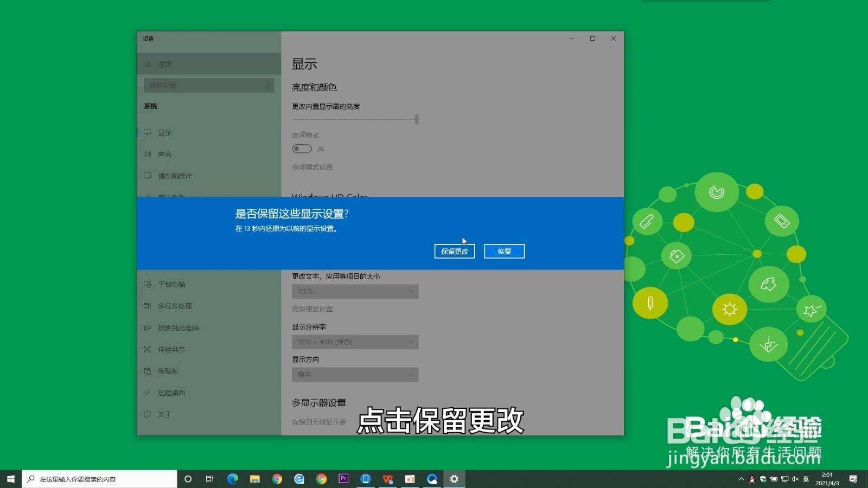The width and height of the screenshot is (868, 488).
Task: Click the 查找设置 search field
Action: tap(208, 85)
